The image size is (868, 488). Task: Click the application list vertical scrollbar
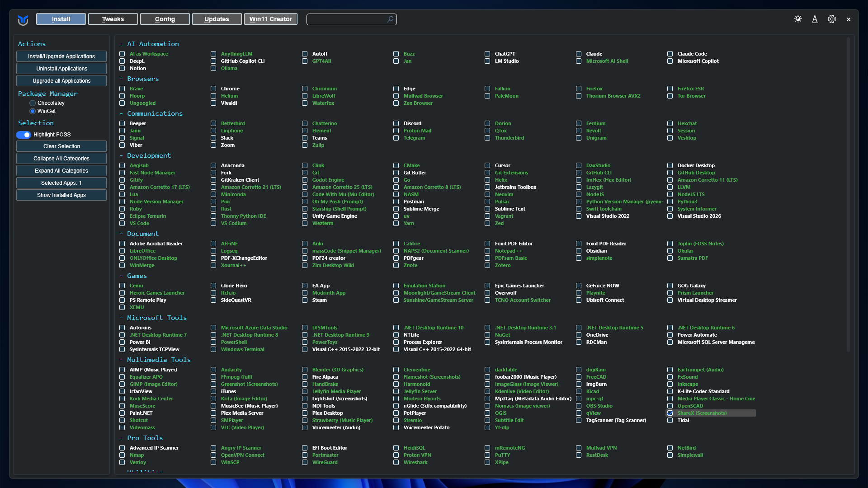point(848,194)
